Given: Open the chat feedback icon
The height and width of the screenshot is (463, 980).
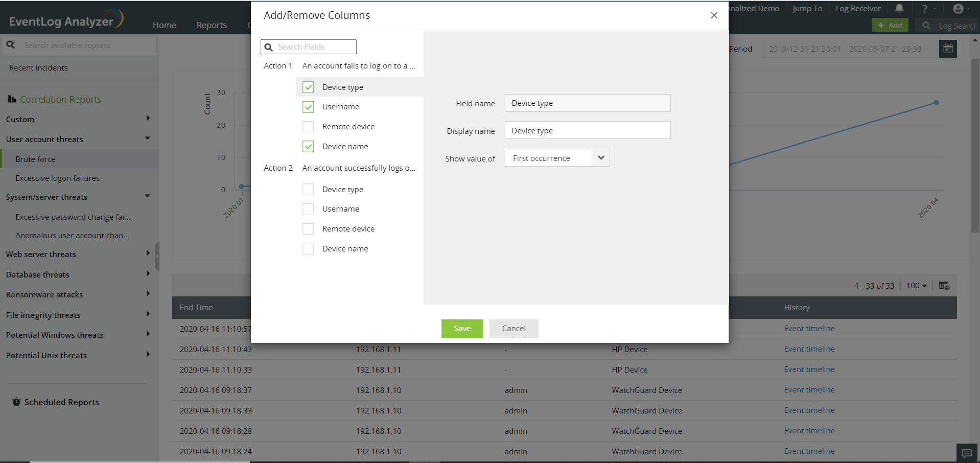Looking at the screenshot, I should point(967,453).
